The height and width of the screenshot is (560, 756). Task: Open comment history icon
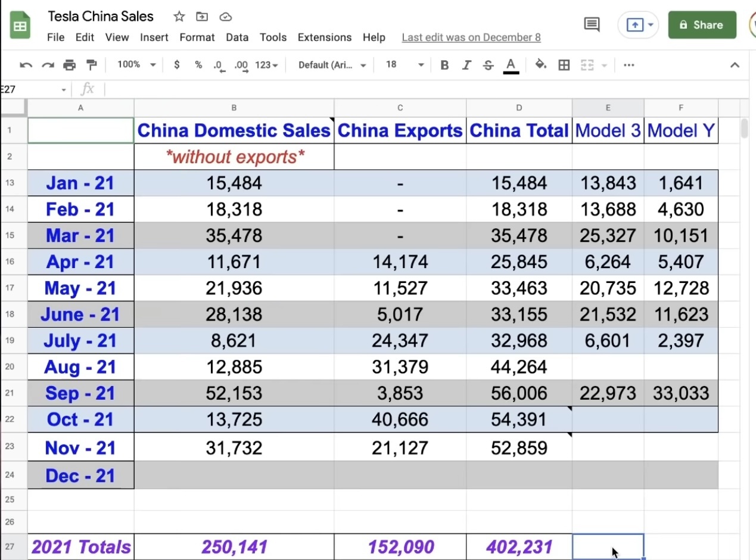592,24
